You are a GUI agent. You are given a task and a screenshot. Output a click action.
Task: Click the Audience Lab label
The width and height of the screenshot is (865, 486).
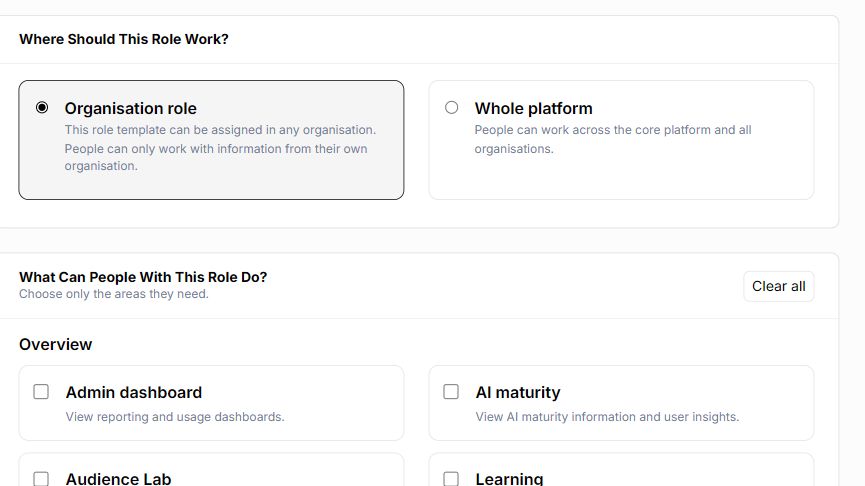coord(118,478)
